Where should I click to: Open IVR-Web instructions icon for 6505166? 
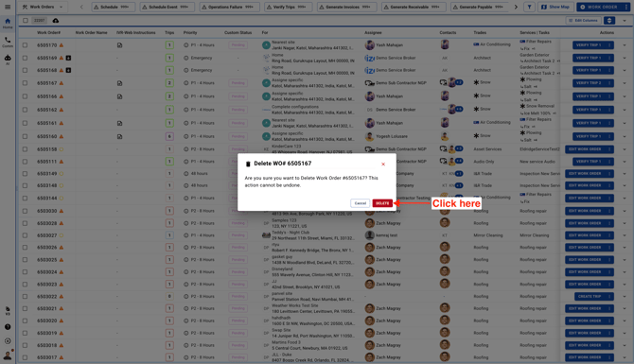(x=119, y=96)
